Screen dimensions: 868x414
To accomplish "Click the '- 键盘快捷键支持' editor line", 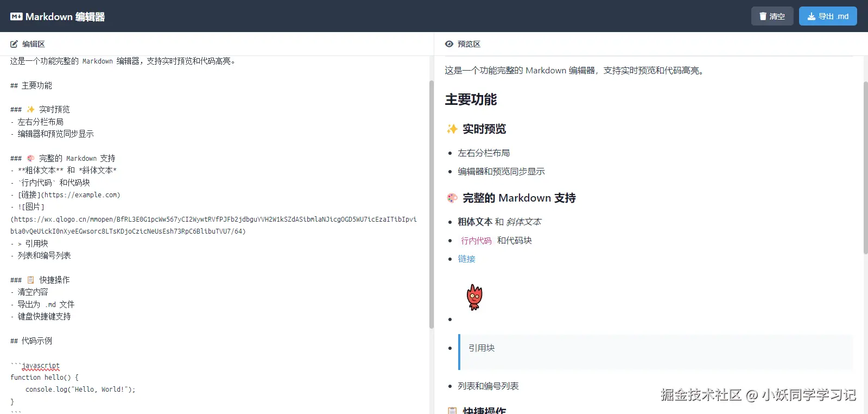I will coord(41,316).
